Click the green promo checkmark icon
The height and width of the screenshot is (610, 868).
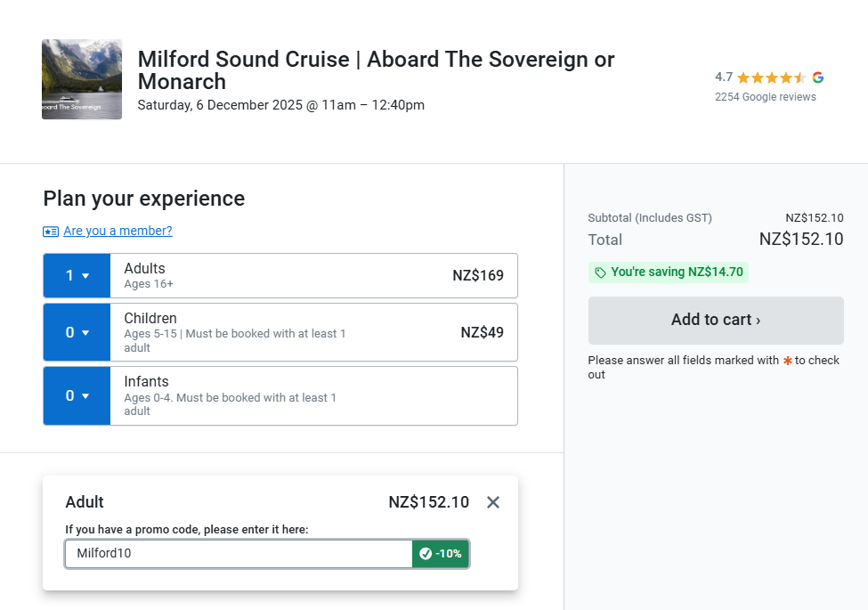coord(426,554)
